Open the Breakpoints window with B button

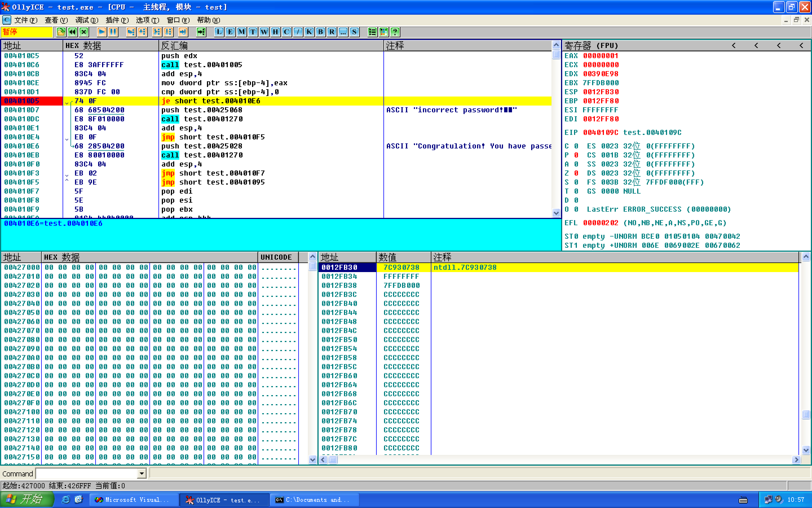click(x=321, y=32)
